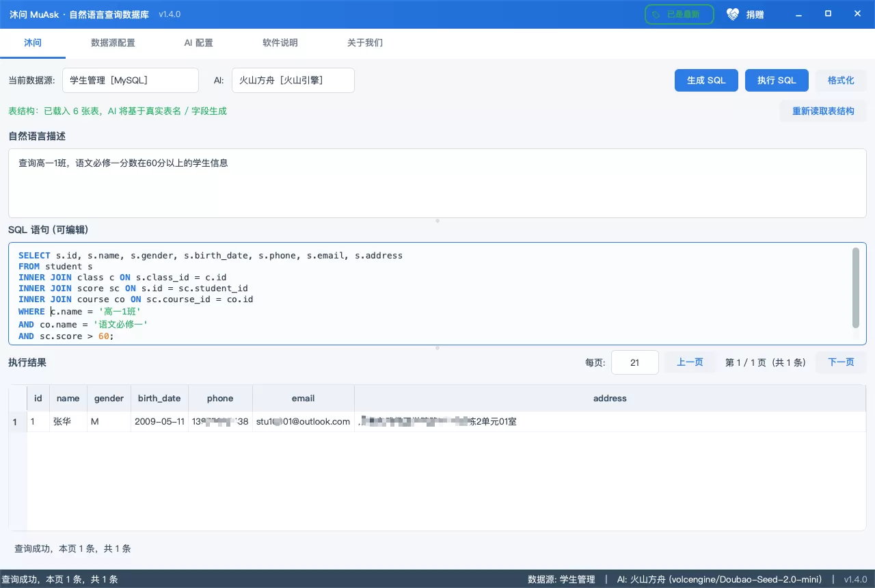Click the 格式化 button
The width and height of the screenshot is (875, 588).
841,80
